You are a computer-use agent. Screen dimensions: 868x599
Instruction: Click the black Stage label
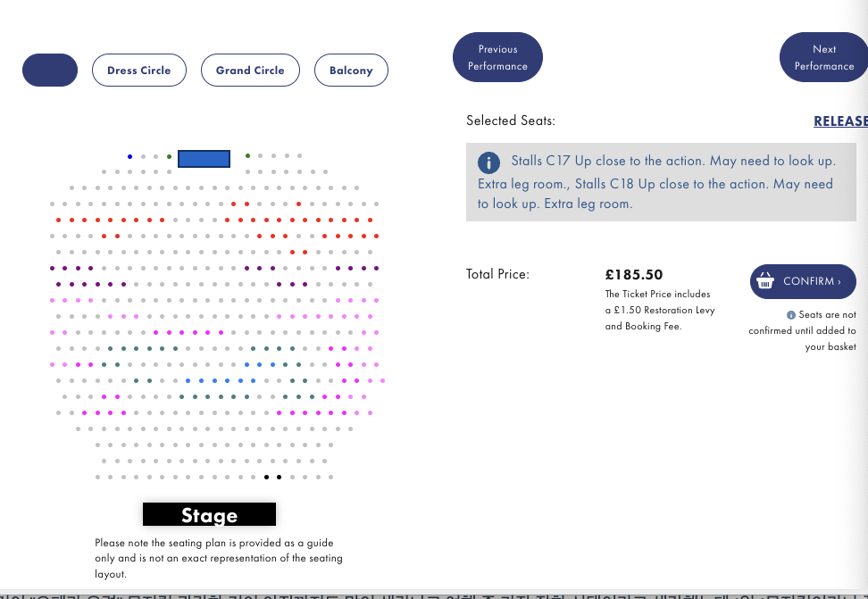[x=209, y=515]
